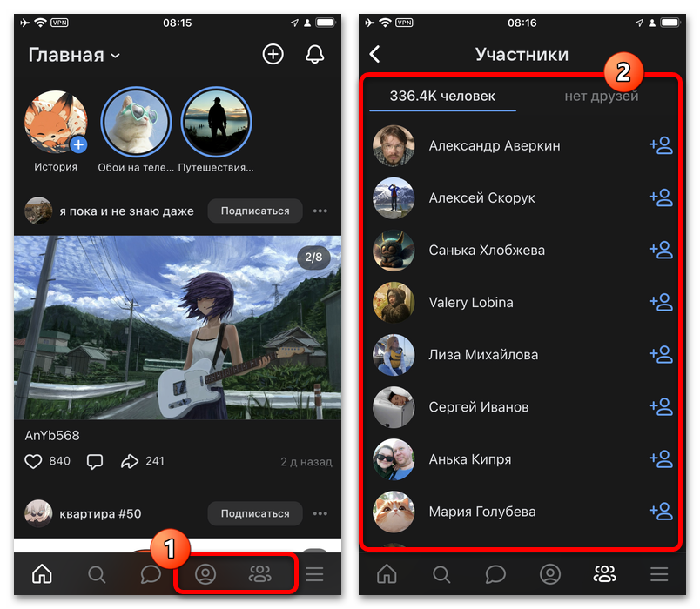Tap Мария Голубева's cat avatar
Image resolution: width=700 pixels, height=609 pixels.
(394, 512)
